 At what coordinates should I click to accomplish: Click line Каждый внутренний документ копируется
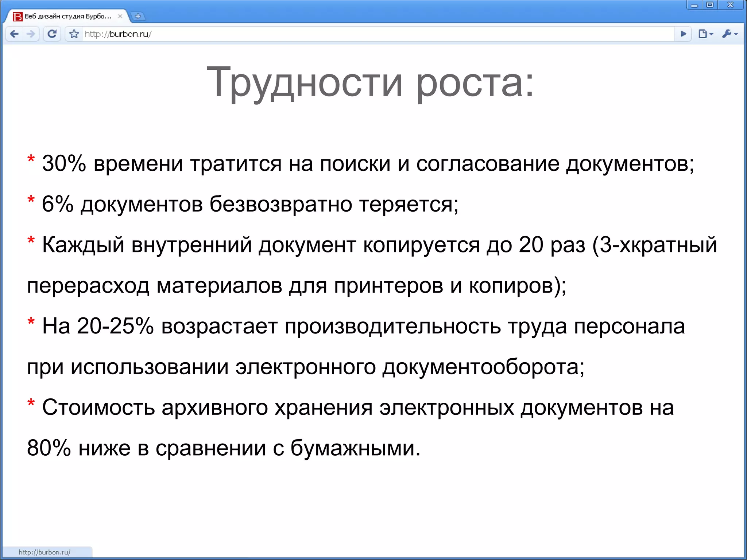click(x=372, y=244)
